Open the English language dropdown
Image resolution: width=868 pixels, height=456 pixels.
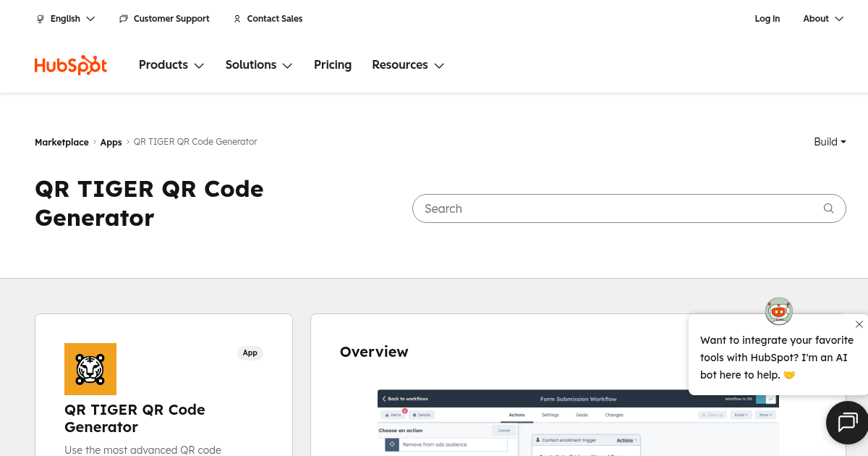(x=66, y=19)
